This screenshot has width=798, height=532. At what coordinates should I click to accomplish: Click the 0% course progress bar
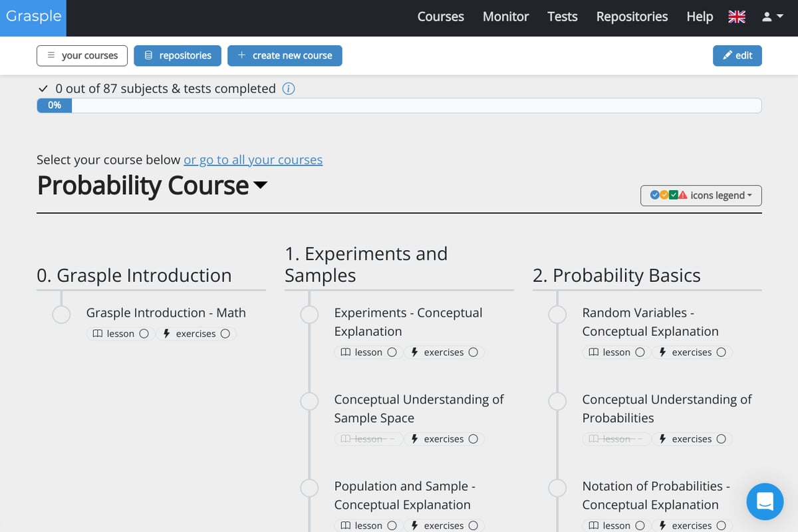pyautogui.click(x=399, y=105)
